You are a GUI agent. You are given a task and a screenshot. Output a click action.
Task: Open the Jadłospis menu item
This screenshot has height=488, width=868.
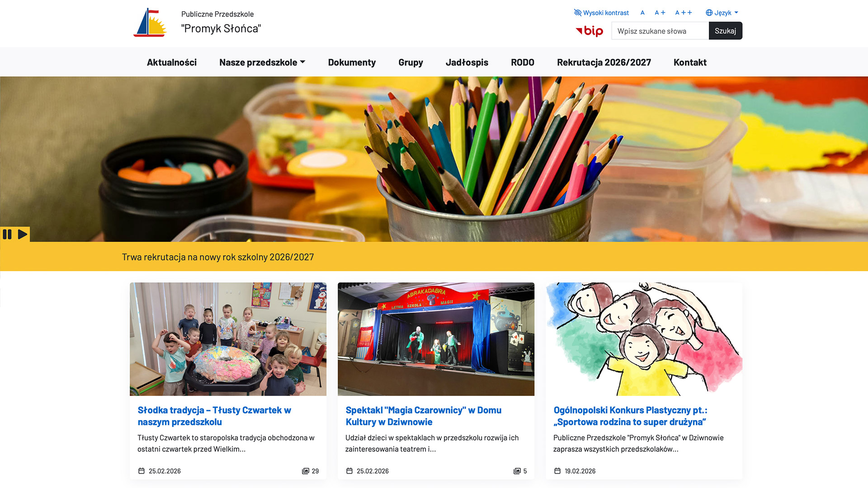click(x=467, y=62)
